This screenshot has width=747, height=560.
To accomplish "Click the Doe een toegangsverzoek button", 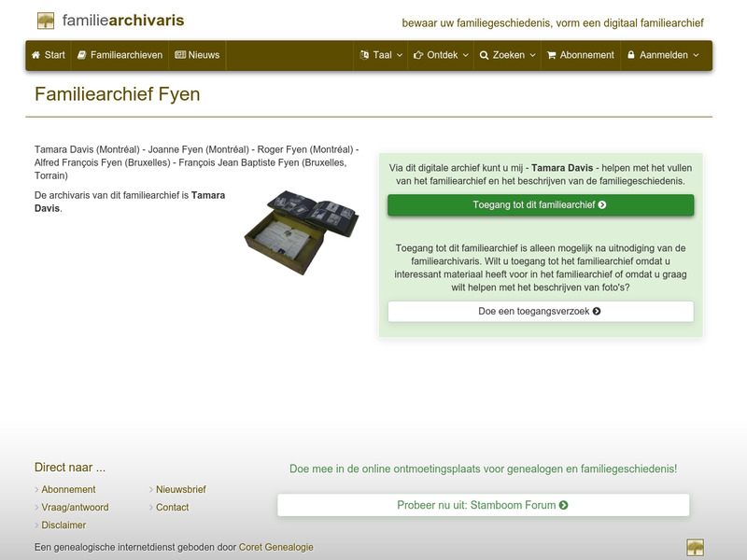I will (542, 310).
